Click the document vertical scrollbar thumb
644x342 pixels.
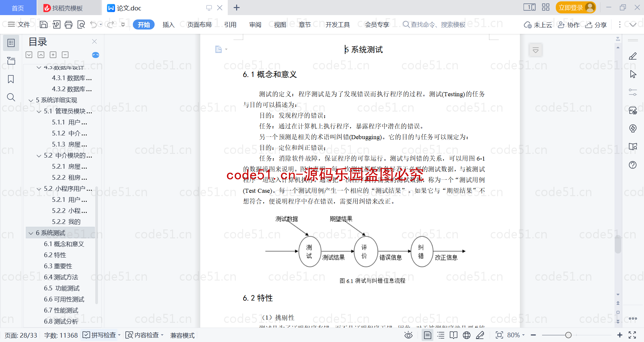[618, 244]
